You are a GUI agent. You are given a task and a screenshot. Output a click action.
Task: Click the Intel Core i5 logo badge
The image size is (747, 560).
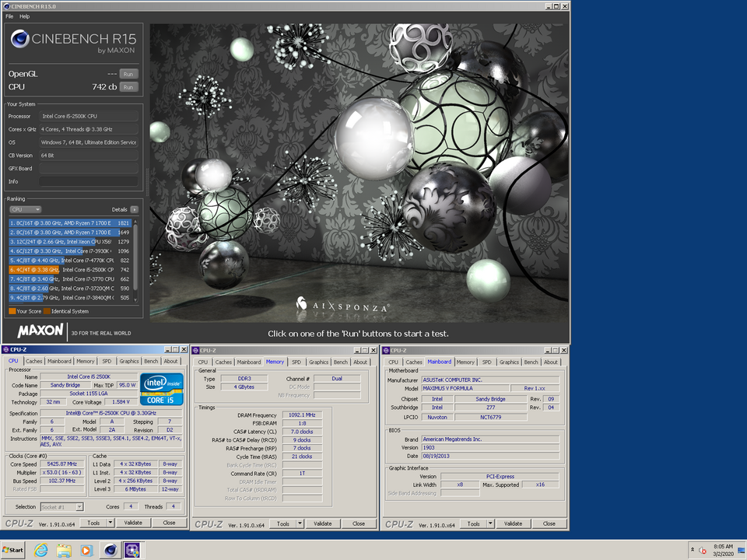162,390
